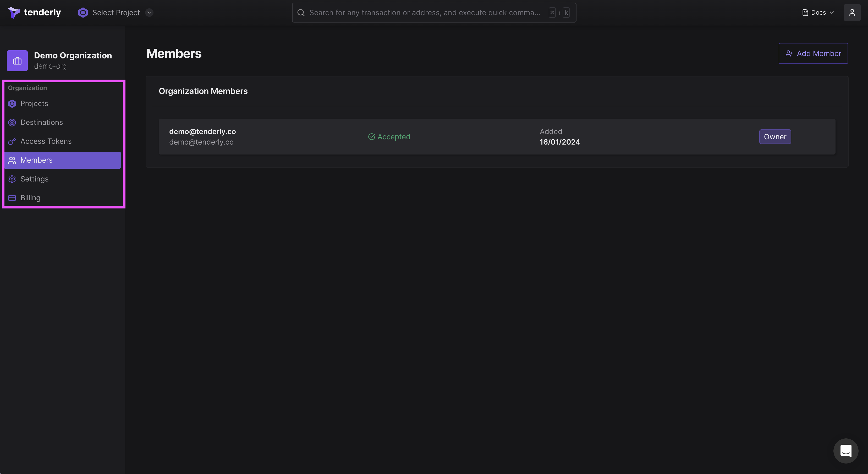868x474 pixels.
Task: Open the chat support widget
Action: 846,450
